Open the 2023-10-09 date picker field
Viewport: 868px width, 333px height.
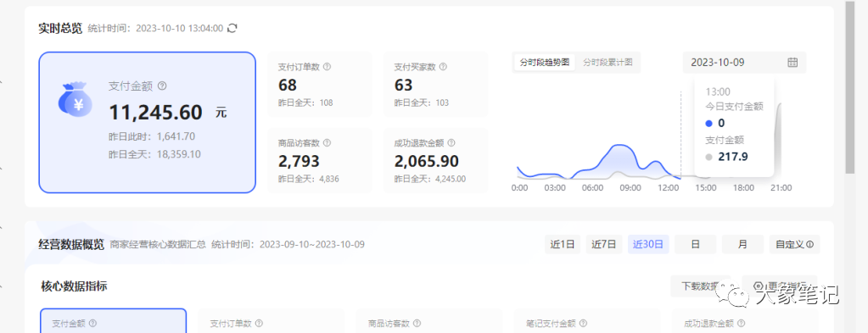pyautogui.click(x=744, y=63)
